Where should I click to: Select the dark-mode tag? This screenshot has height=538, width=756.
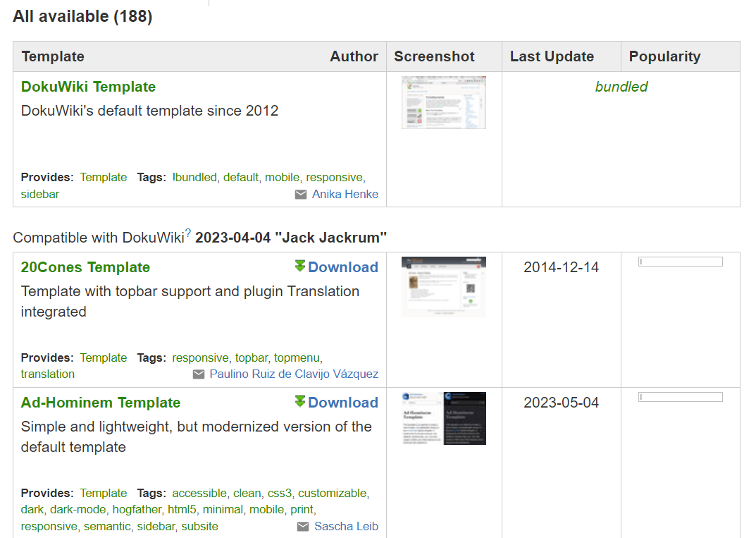click(78, 510)
